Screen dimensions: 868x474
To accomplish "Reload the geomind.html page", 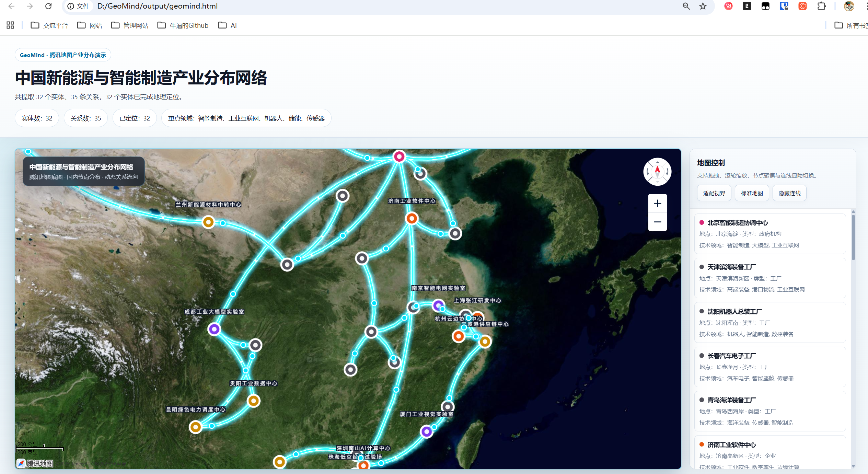I will pos(48,6).
